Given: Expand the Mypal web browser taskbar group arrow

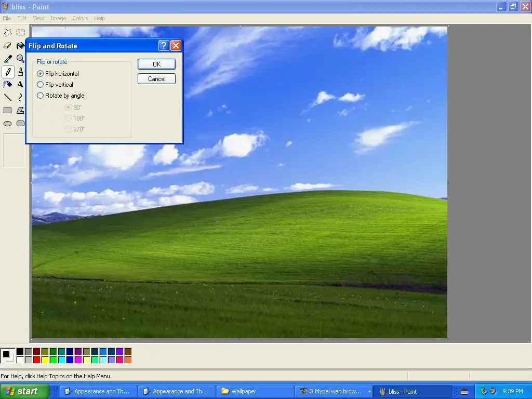Looking at the screenshot, I should click(x=369, y=392).
